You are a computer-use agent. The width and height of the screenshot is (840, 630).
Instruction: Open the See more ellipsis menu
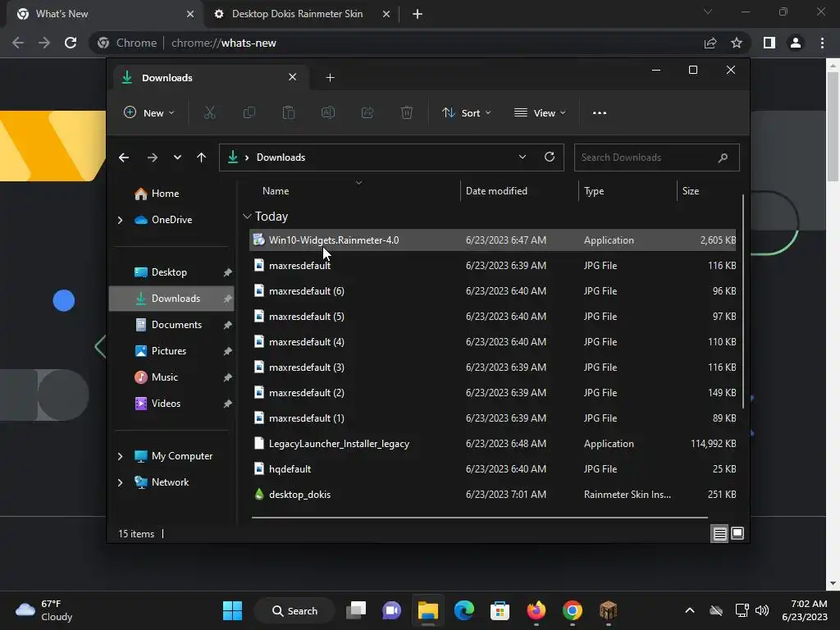point(600,112)
